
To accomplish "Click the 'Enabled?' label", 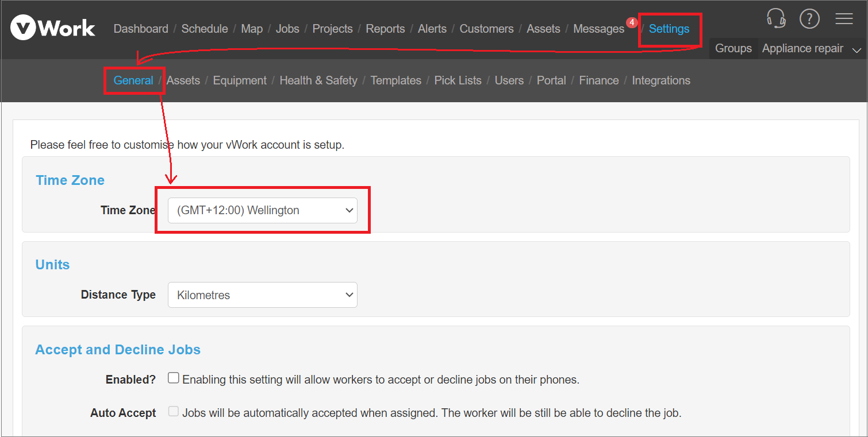I will pyautogui.click(x=130, y=380).
